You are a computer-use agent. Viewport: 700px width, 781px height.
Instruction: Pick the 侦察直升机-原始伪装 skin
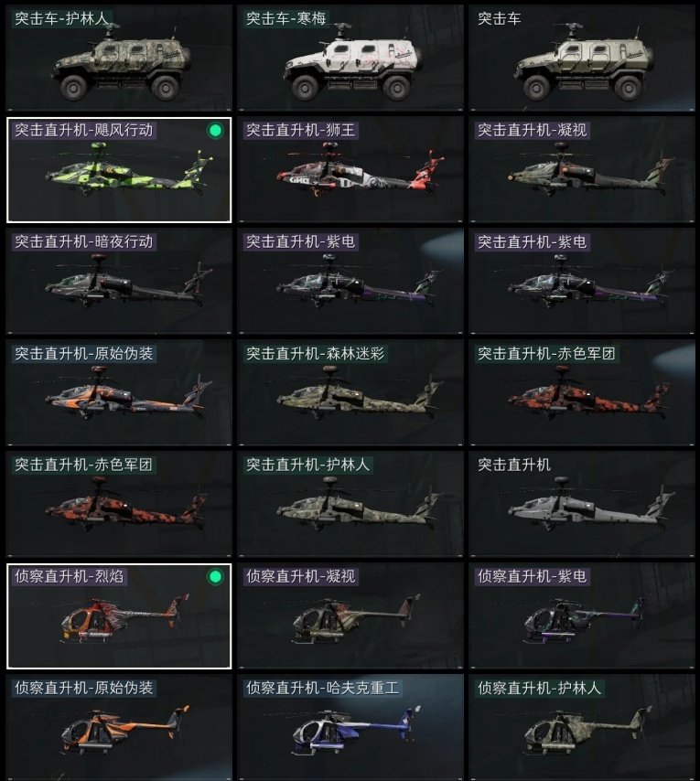click(x=119, y=727)
